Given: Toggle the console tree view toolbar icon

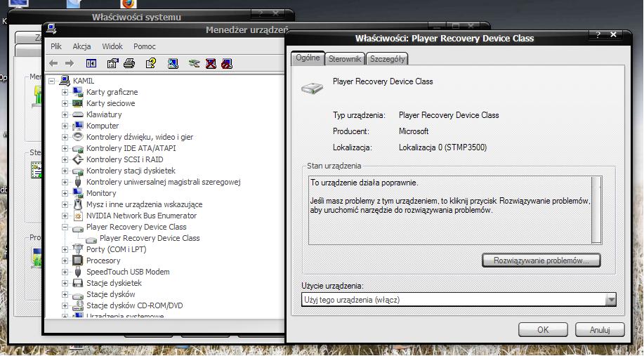Looking at the screenshot, I should point(91,63).
